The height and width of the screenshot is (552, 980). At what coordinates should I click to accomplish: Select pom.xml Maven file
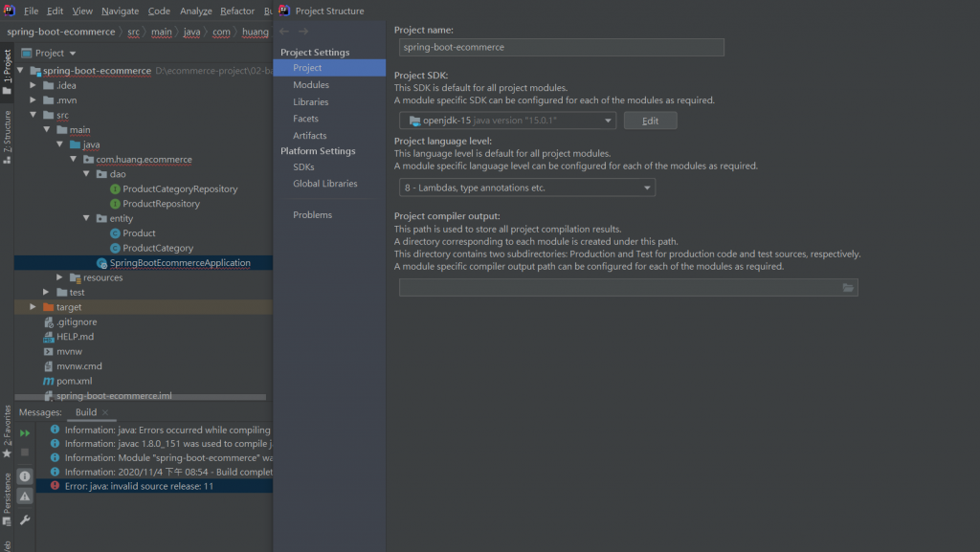pos(74,381)
